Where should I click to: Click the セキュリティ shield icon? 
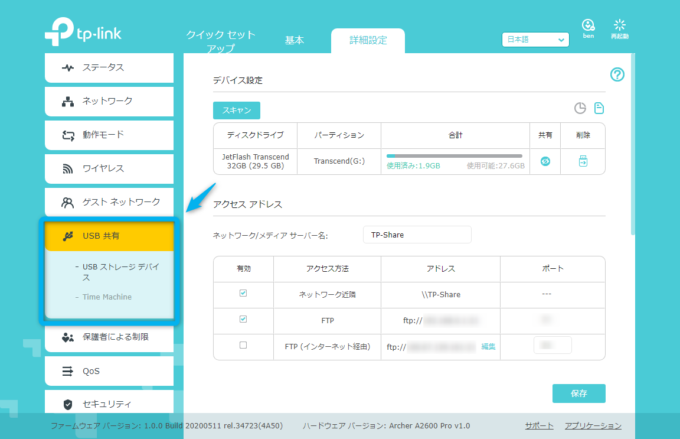pos(68,404)
